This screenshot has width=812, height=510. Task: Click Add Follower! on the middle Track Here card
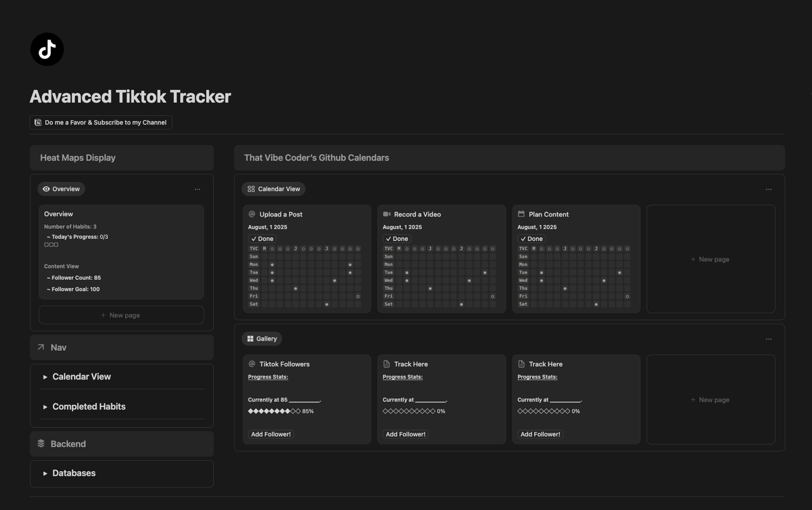(405, 434)
